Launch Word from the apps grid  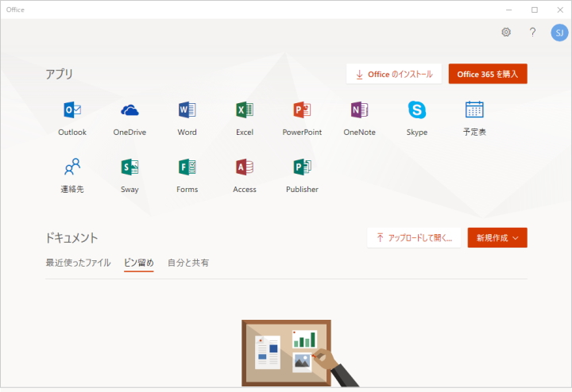point(187,110)
